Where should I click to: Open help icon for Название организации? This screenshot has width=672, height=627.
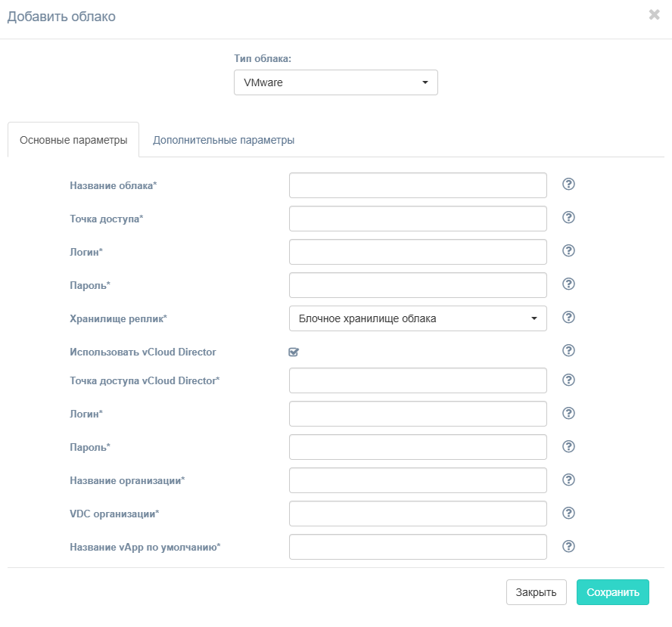pos(568,480)
